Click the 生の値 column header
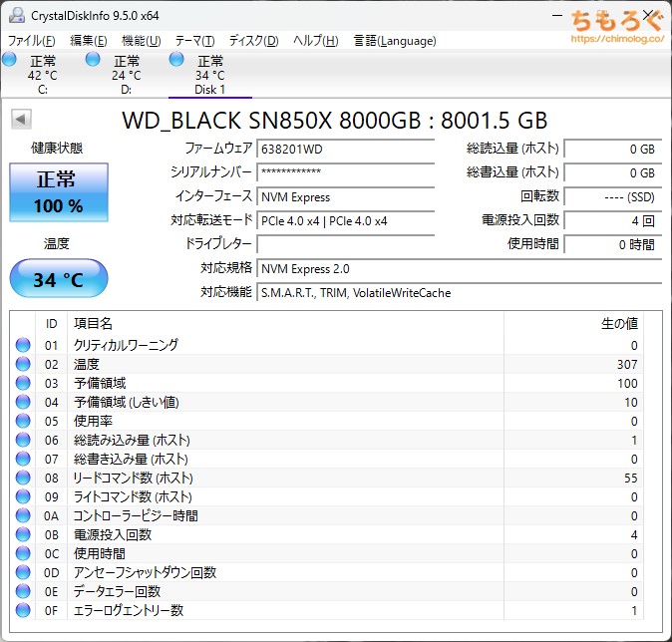 pos(573,324)
